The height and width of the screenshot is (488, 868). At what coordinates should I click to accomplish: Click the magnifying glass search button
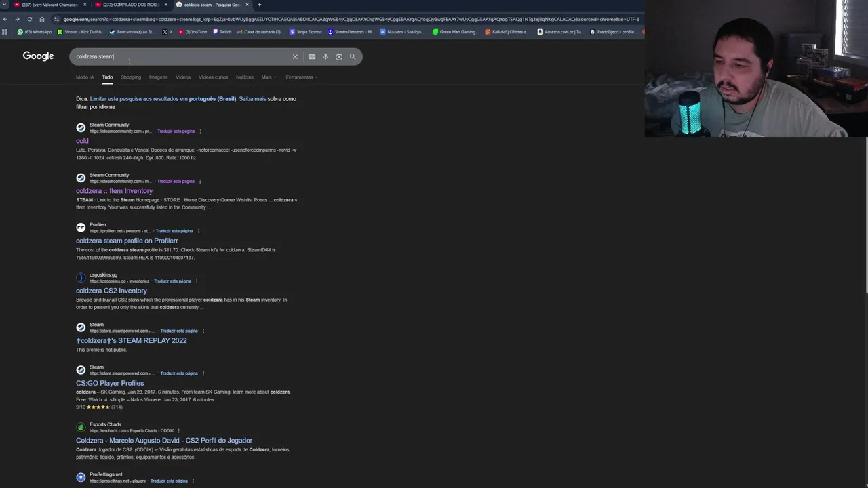click(353, 57)
